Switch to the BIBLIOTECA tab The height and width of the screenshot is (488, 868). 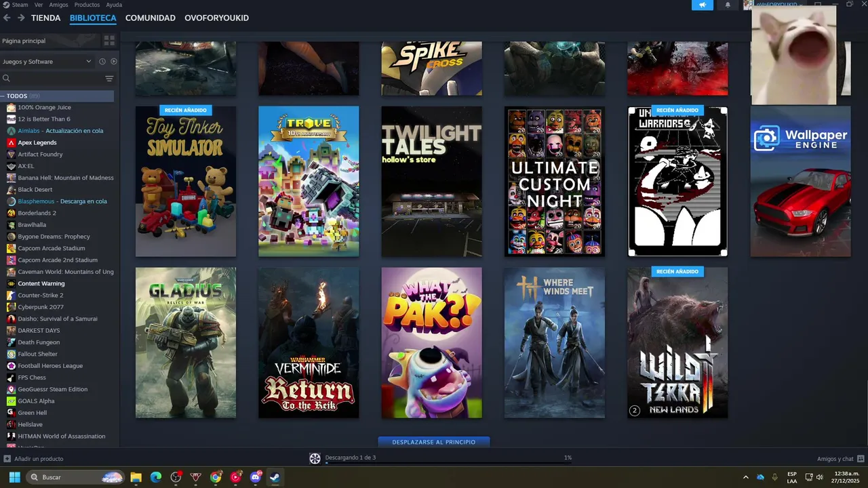click(93, 18)
